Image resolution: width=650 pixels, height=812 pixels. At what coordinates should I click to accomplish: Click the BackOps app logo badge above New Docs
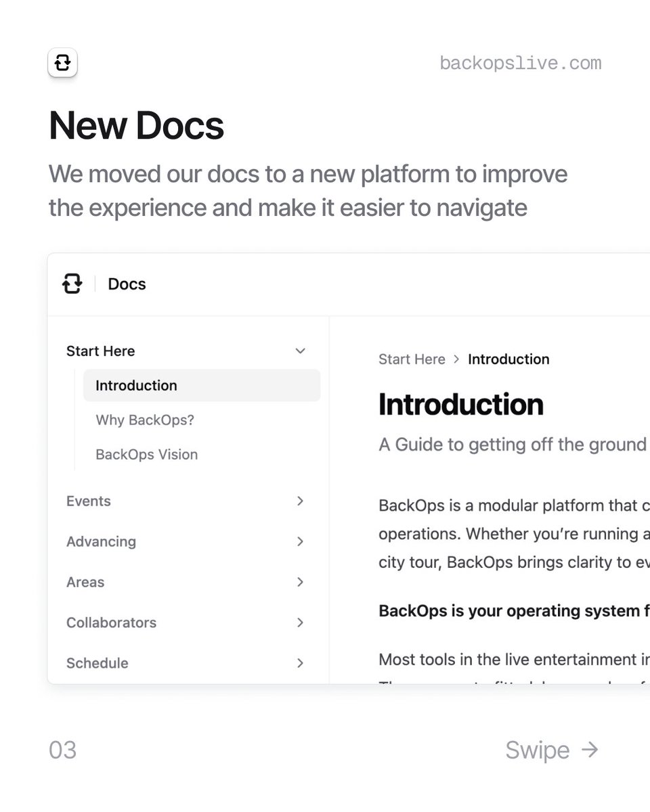tap(63, 63)
